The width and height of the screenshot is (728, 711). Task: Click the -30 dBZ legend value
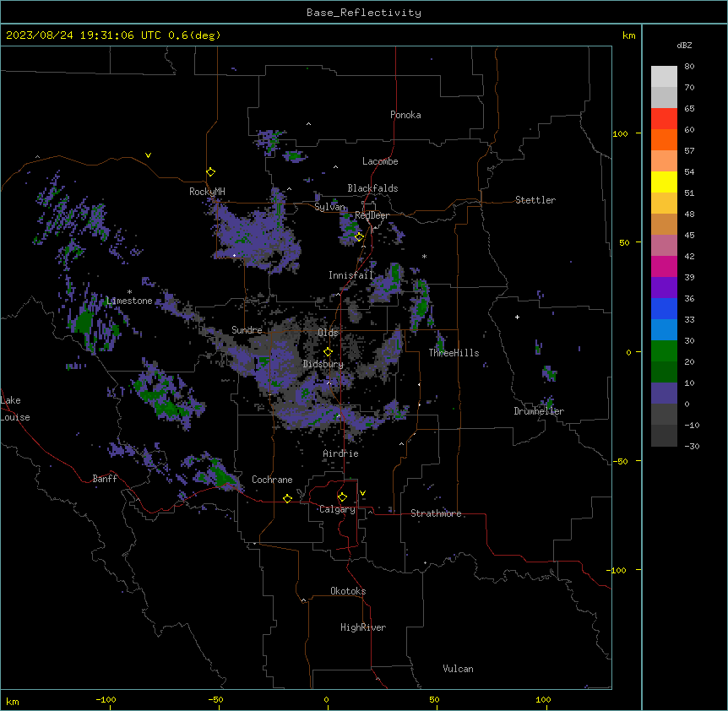[692, 447]
